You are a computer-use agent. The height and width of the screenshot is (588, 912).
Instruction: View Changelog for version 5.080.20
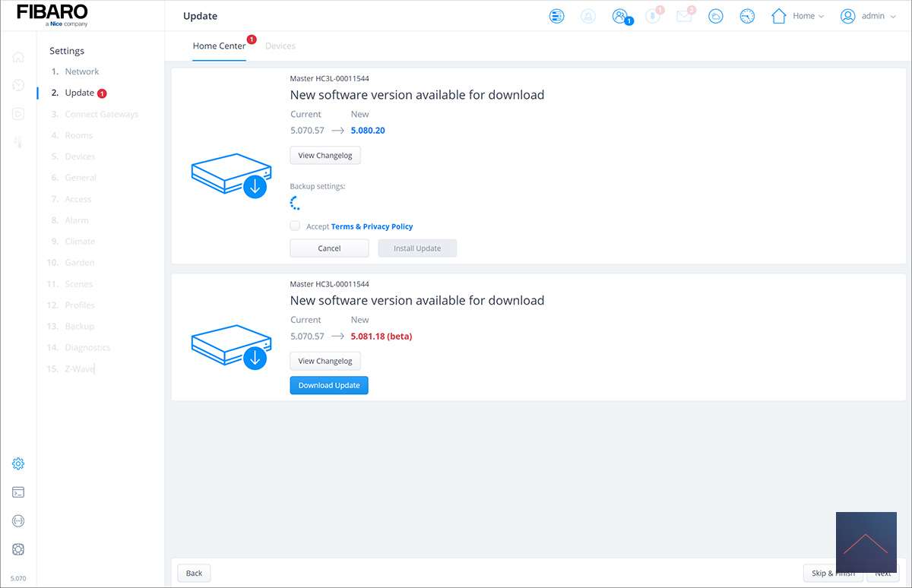pyautogui.click(x=325, y=155)
